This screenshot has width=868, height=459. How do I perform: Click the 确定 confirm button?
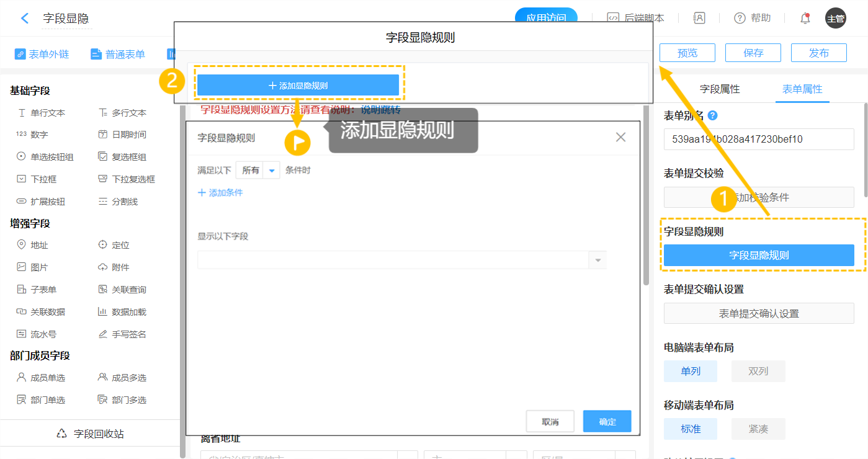[607, 422]
